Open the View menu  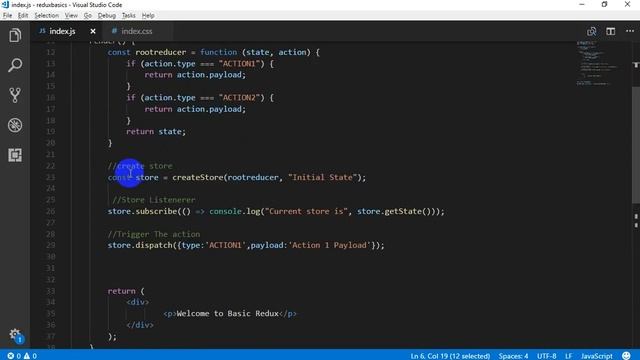tap(71, 16)
